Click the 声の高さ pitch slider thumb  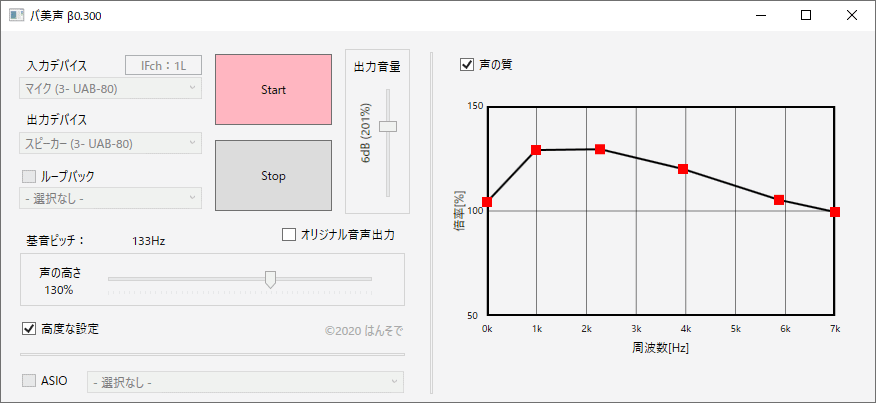(x=270, y=279)
